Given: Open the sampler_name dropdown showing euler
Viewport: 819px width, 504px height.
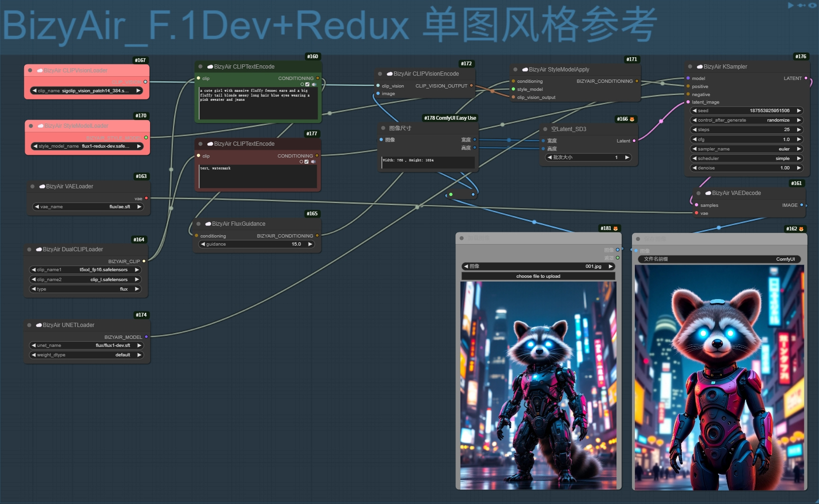Looking at the screenshot, I should click(x=747, y=149).
